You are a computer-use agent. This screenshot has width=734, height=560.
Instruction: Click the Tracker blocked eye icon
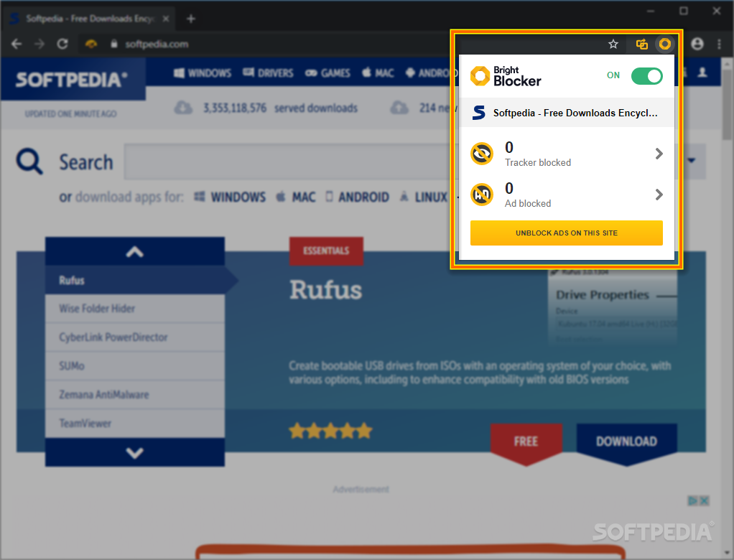click(482, 154)
